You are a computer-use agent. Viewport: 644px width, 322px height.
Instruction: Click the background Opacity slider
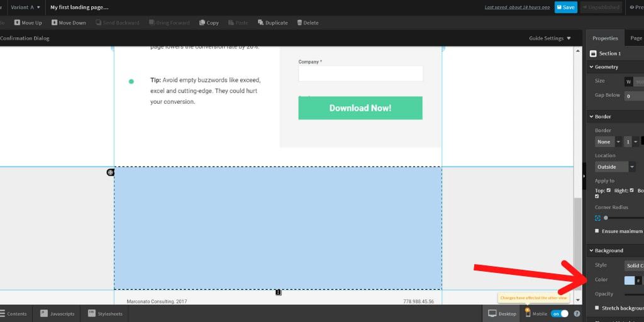tap(634, 294)
